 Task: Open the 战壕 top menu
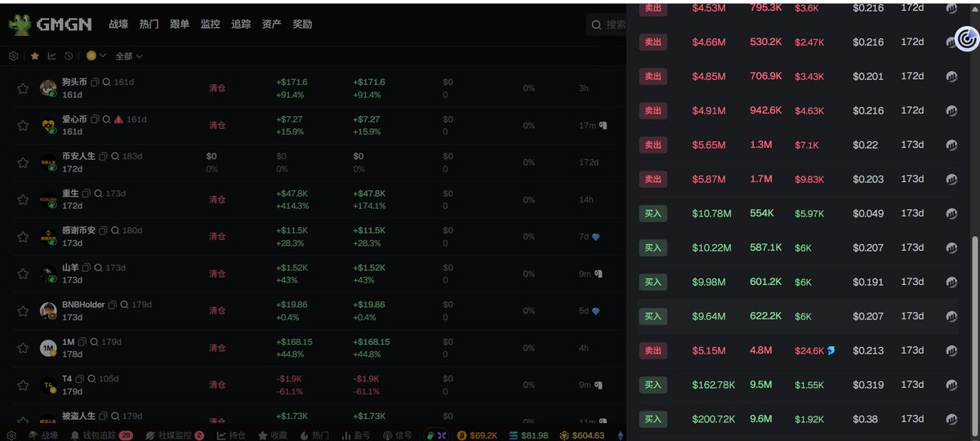(118, 24)
